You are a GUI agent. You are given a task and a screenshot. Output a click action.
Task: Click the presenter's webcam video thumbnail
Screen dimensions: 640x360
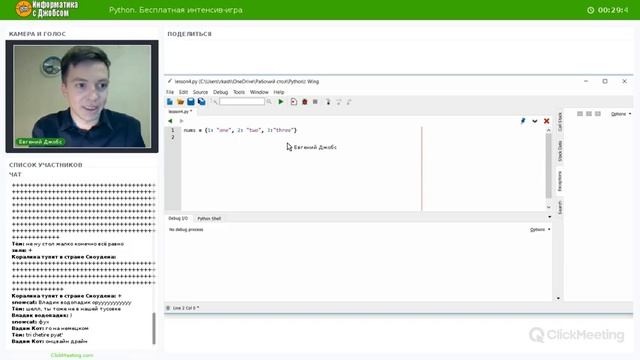(x=82, y=96)
